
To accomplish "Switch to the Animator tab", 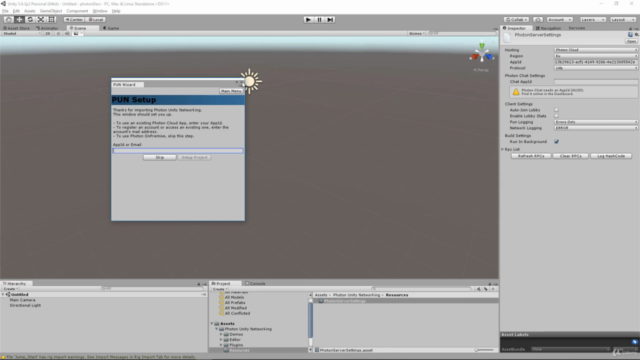I will pyautogui.click(x=47, y=28).
